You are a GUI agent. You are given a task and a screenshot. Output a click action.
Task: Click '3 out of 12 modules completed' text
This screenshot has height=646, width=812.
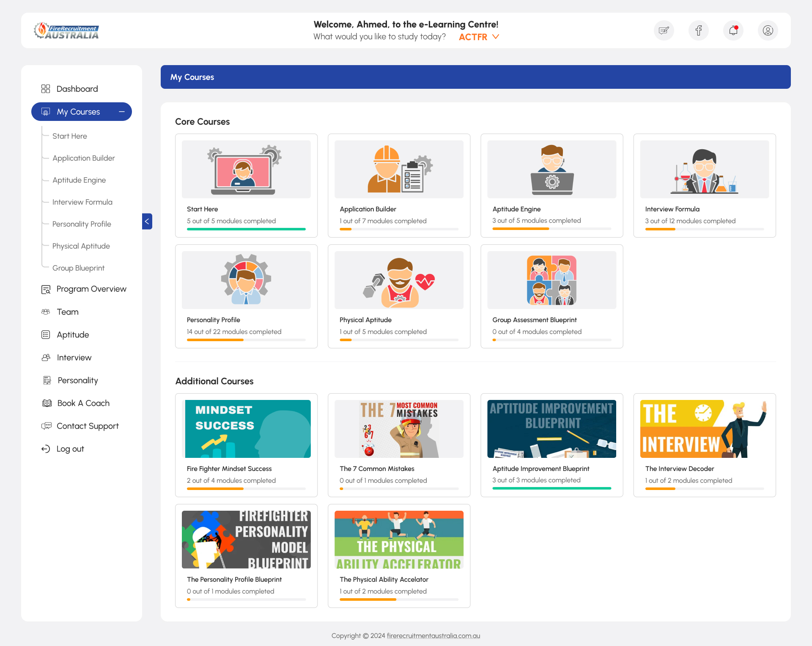[690, 221]
